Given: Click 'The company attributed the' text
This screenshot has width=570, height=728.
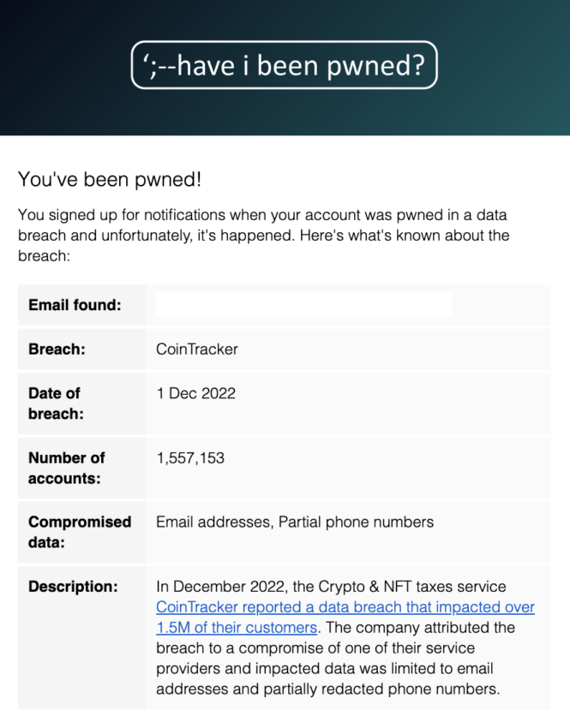Looking at the screenshot, I should (420, 628).
